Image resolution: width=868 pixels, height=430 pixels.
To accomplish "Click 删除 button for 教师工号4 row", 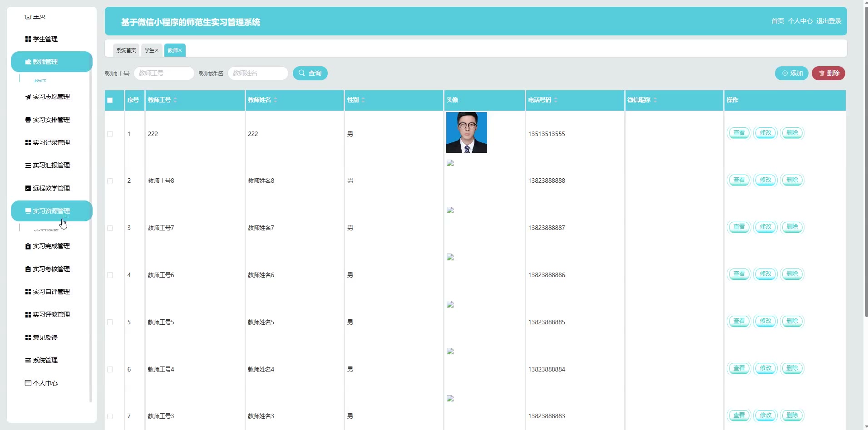I will (x=792, y=368).
